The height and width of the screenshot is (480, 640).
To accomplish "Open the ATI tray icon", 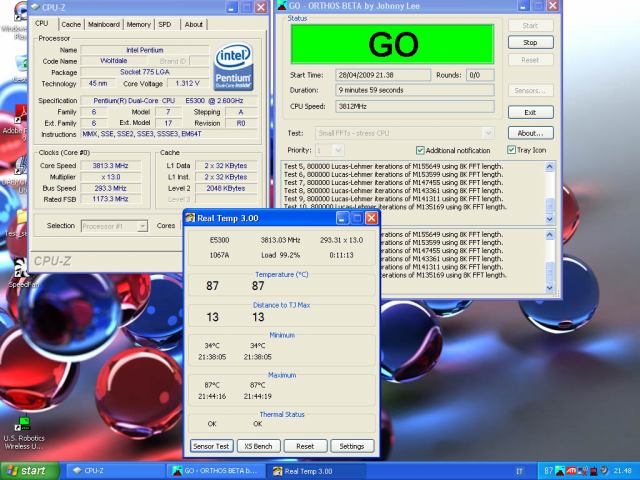I will coord(571,471).
